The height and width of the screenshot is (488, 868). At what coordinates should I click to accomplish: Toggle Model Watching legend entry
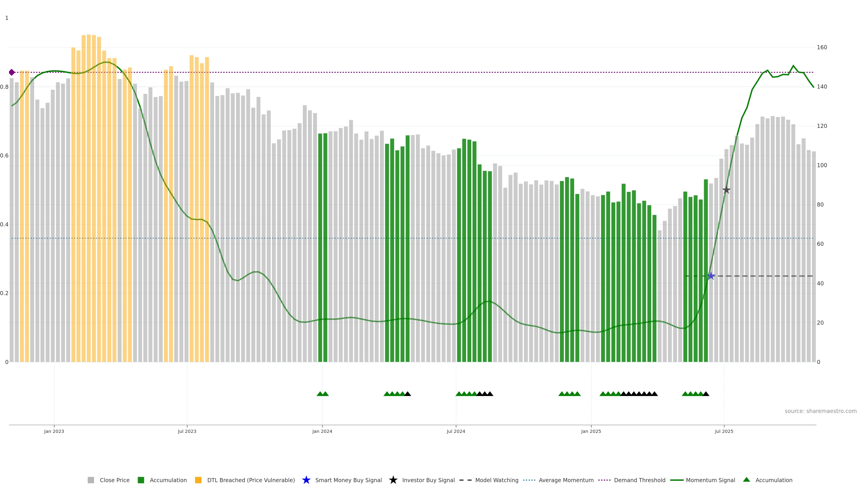click(x=496, y=480)
